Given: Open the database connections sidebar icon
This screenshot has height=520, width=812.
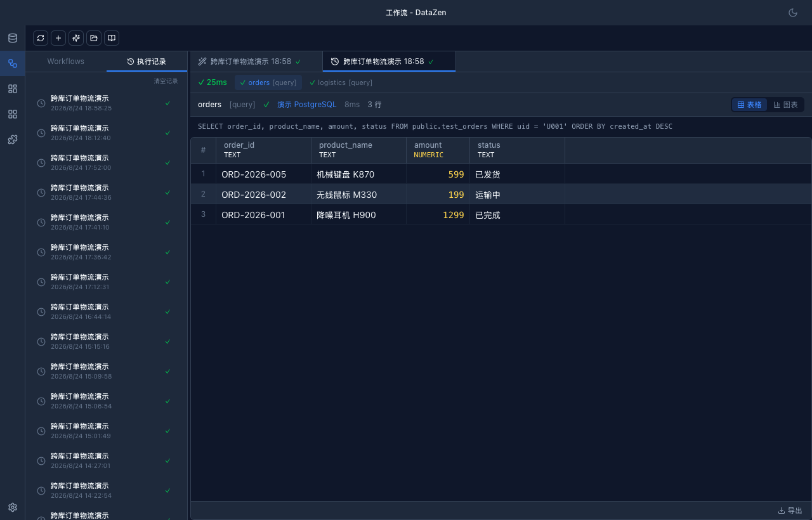Looking at the screenshot, I should click(x=13, y=38).
